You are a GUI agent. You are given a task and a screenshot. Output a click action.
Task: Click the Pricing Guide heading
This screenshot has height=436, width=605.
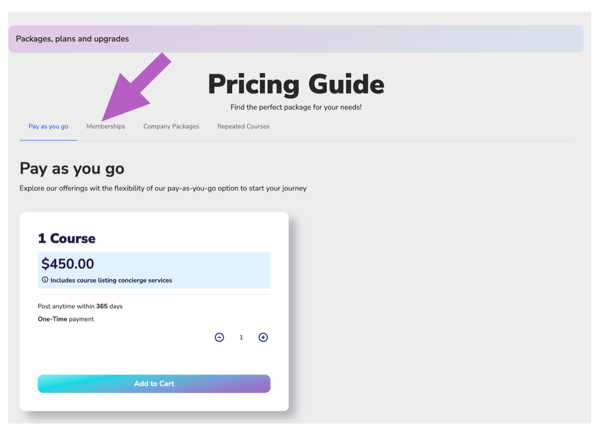[x=296, y=84]
